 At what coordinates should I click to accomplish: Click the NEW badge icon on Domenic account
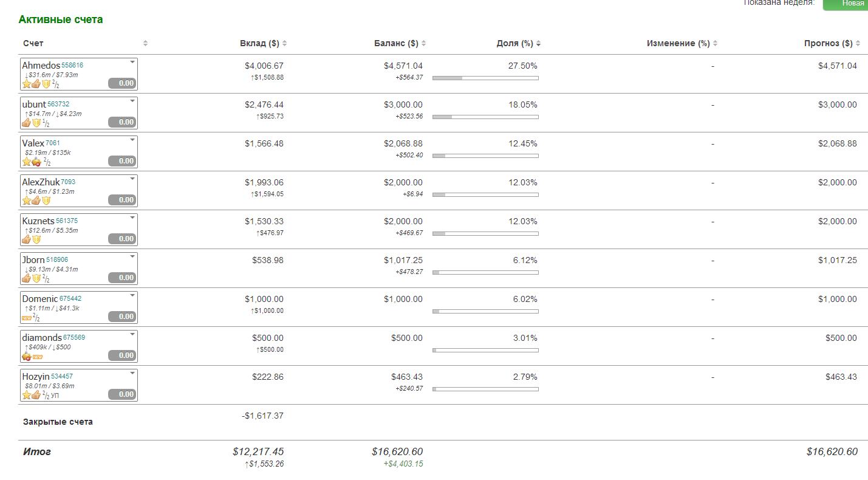pos(26,318)
